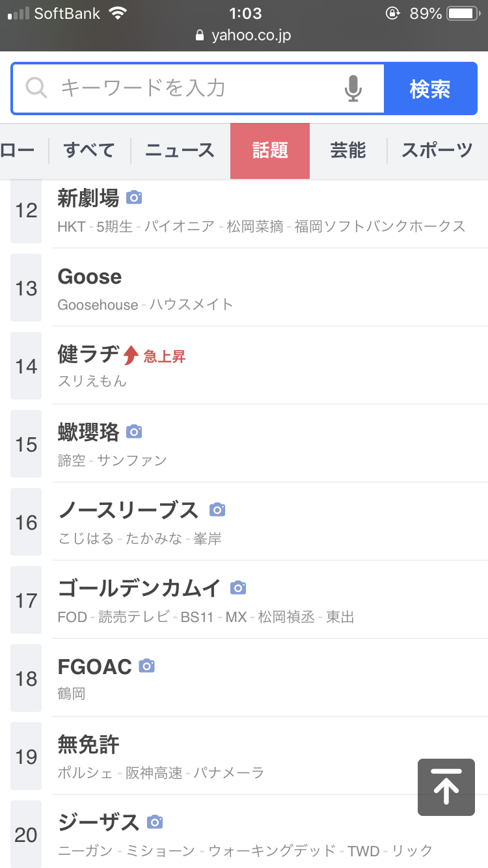Focus the キーワードを入力 search field
The image size is (488, 868).
(x=195, y=88)
